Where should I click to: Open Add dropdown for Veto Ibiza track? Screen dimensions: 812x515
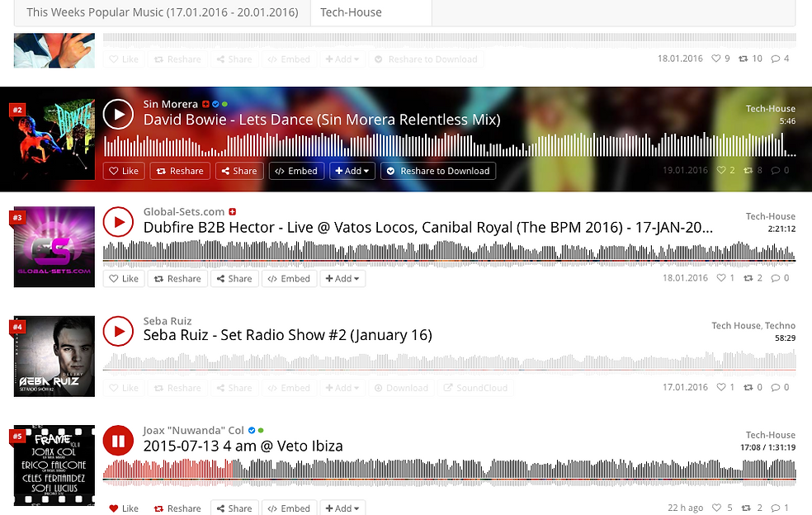(342, 508)
